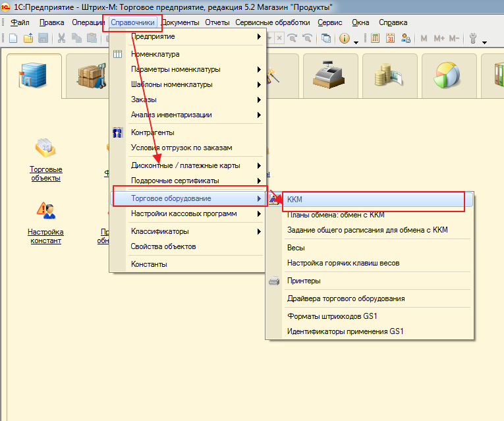Expand Параметры номенклатуры submenu
Screen dimensions: 504x421
pos(176,69)
